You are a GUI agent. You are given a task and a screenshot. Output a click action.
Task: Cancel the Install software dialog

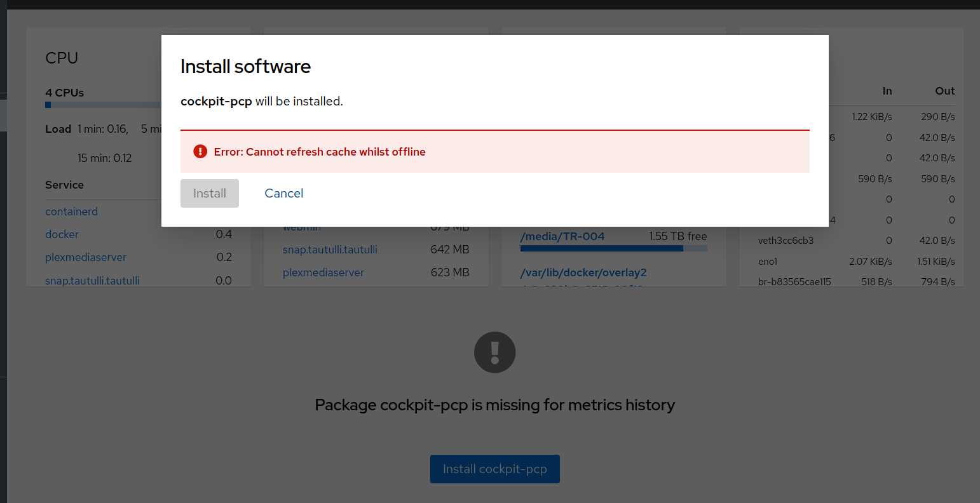point(283,193)
